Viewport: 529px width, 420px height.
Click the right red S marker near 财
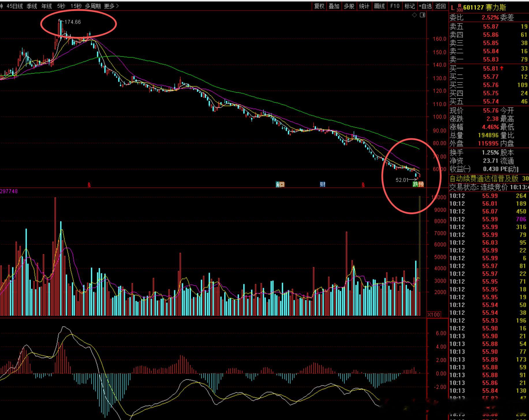point(363,185)
